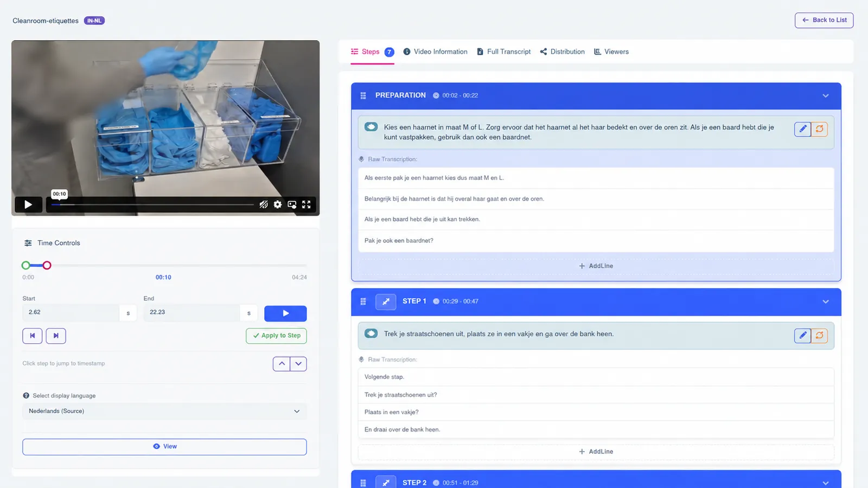Edit the PREPARATION description with pencil icon
Screen dimensions: 868x488
pyautogui.click(x=803, y=129)
